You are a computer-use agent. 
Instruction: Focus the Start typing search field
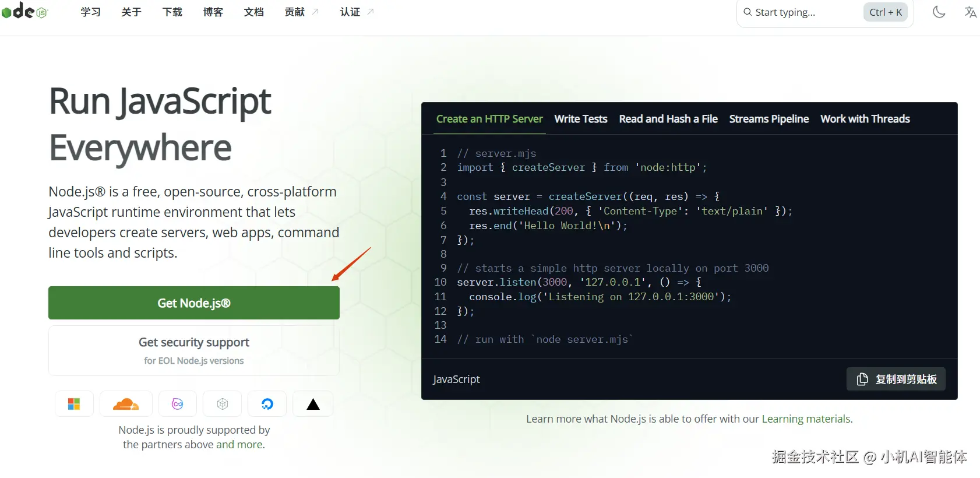[825, 12]
